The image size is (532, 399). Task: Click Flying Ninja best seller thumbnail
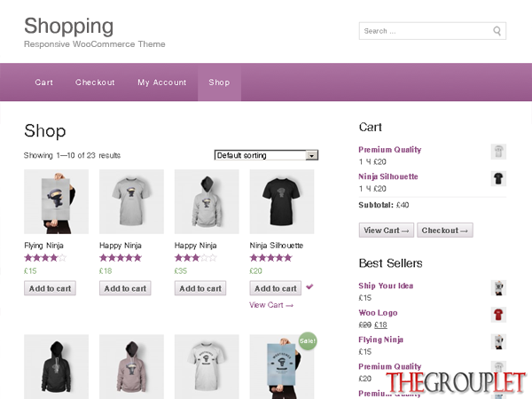(x=498, y=341)
